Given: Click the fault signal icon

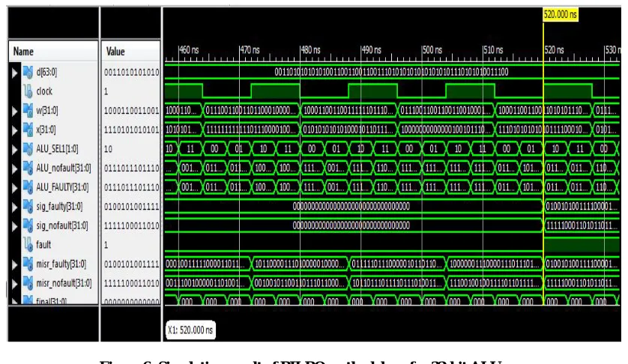Looking at the screenshot, I should 28,245.
